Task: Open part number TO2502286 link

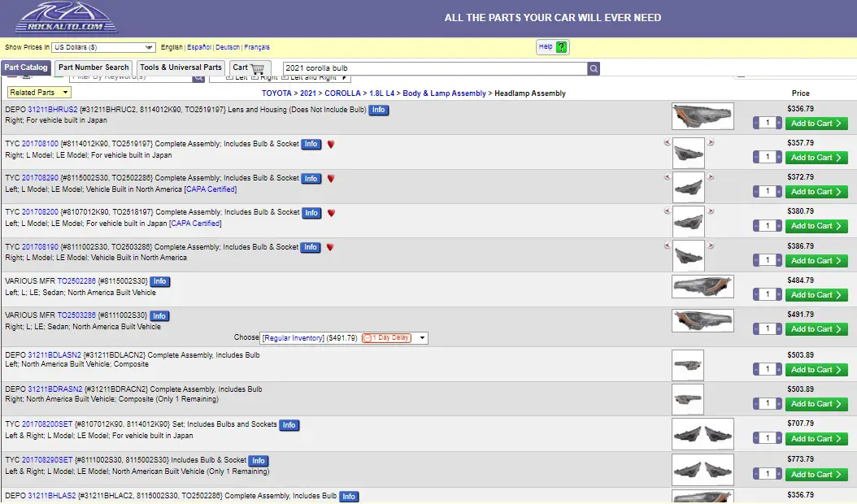Action: 76,281
